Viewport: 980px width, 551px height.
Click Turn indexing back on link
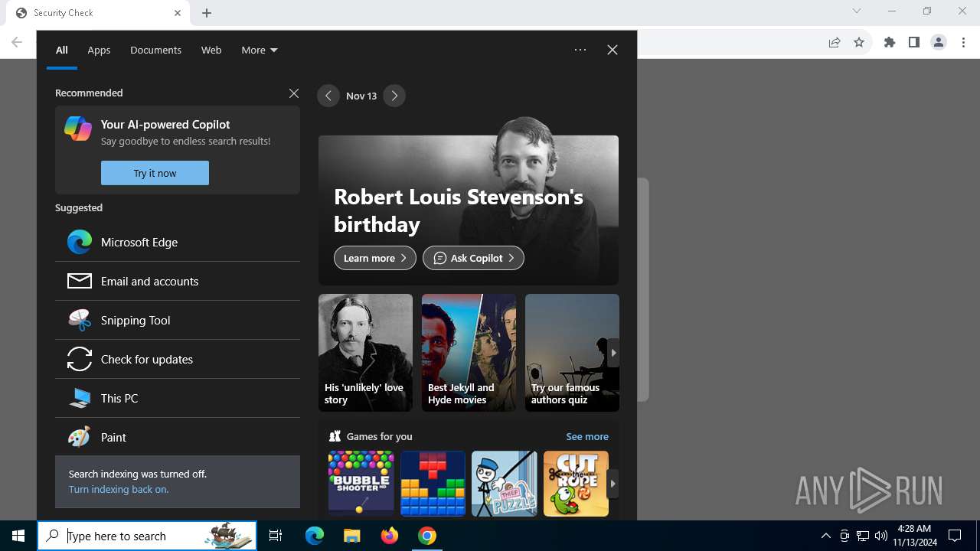(x=118, y=489)
